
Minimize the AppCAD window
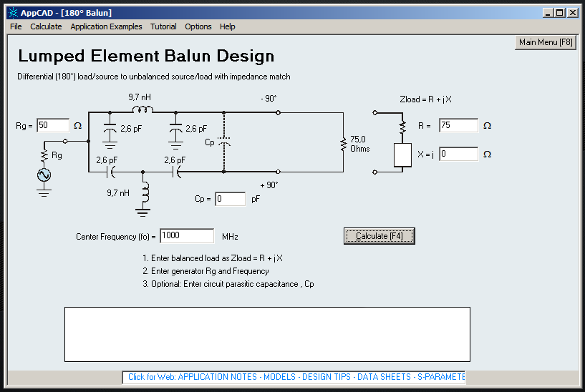[x=548, y=13]
